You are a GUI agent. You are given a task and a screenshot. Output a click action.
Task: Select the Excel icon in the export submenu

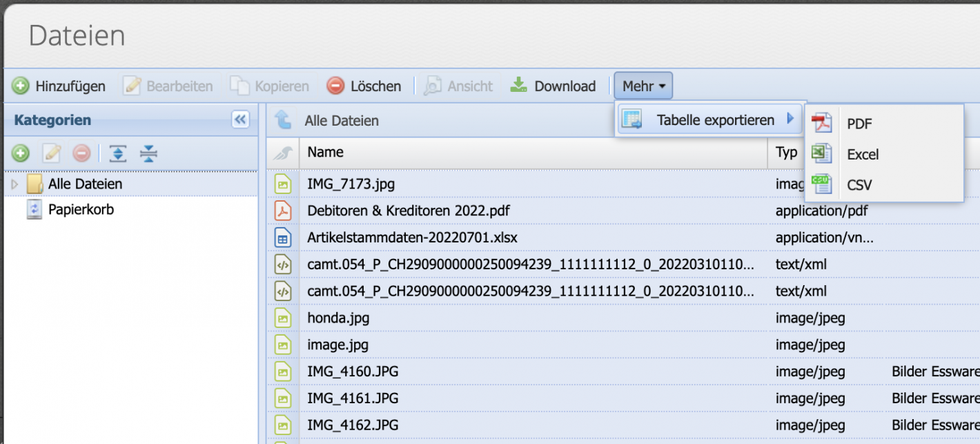coord(822,154)
